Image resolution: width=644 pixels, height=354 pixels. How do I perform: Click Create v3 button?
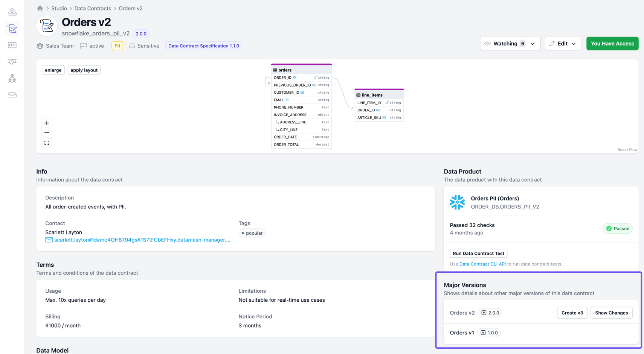tap(572, 313)
